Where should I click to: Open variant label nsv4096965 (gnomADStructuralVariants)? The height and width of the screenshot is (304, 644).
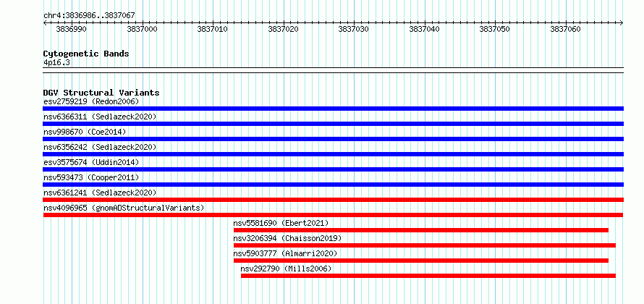(124, 208)
